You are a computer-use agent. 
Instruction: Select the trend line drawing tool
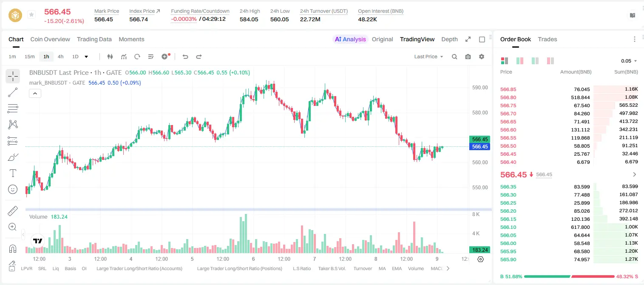13,92
